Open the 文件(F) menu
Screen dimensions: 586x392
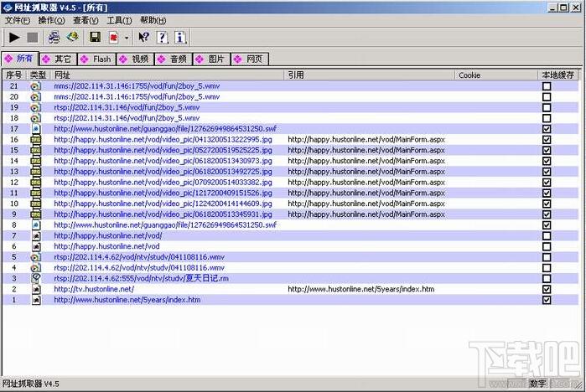point(18,19)
